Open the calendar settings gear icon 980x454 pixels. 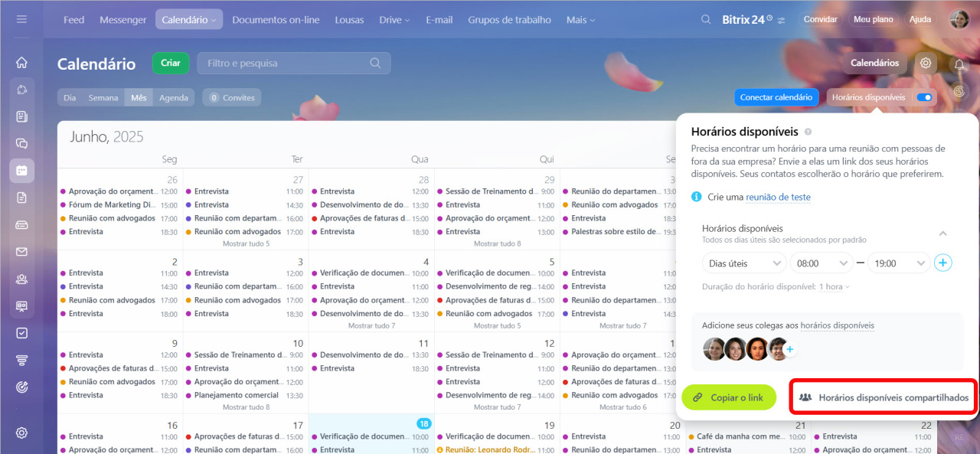point(926,63)
